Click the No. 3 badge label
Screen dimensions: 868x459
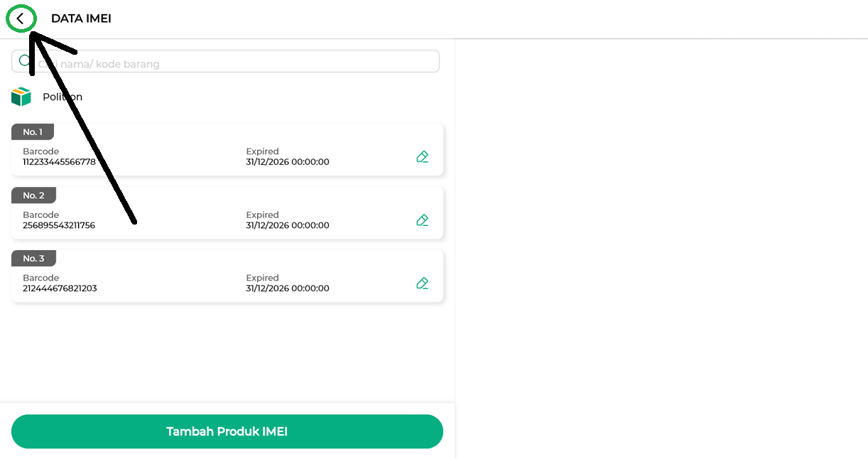[x=33, y=259]
